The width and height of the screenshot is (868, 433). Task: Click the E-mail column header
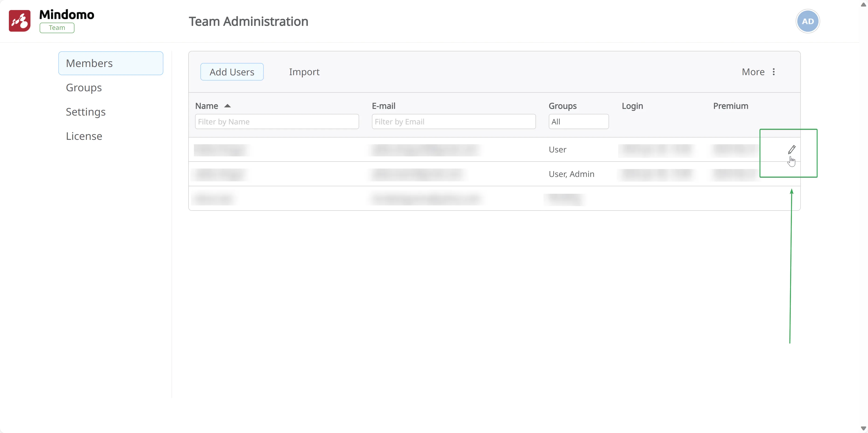pos(383,106)
